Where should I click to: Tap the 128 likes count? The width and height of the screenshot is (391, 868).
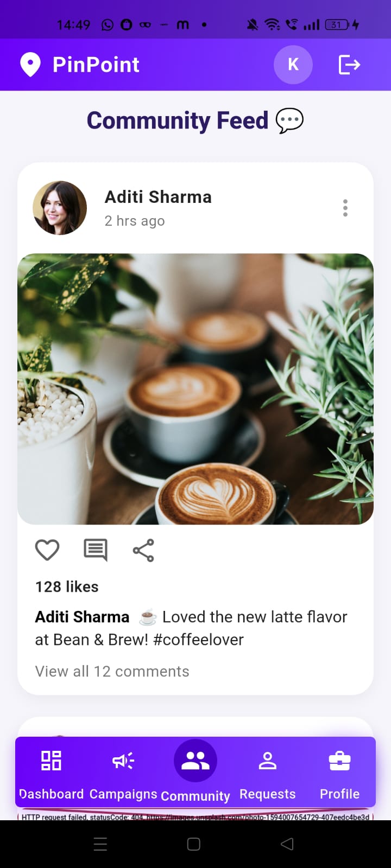tap(67, 587)
